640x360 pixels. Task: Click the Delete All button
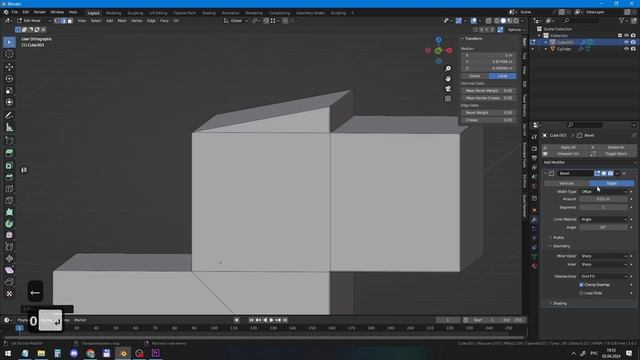[x=616, y=147]
